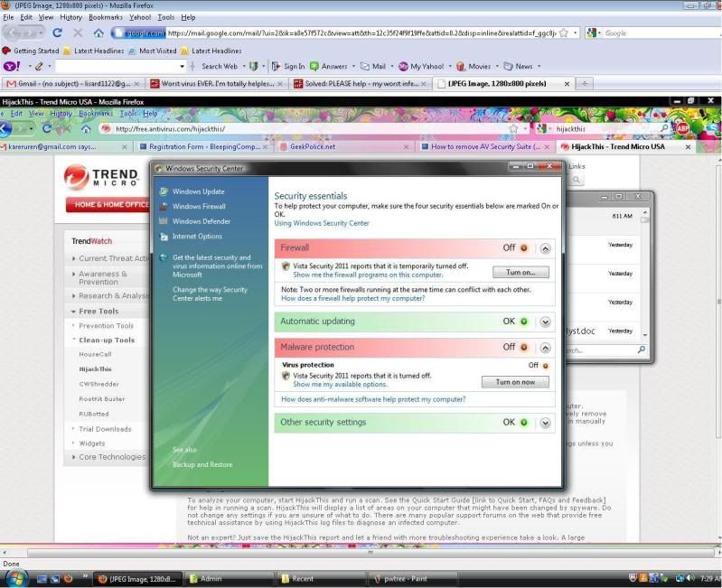
Task: Switch to Registration Form - BleepingComp tab
Action: coord(202,146)
